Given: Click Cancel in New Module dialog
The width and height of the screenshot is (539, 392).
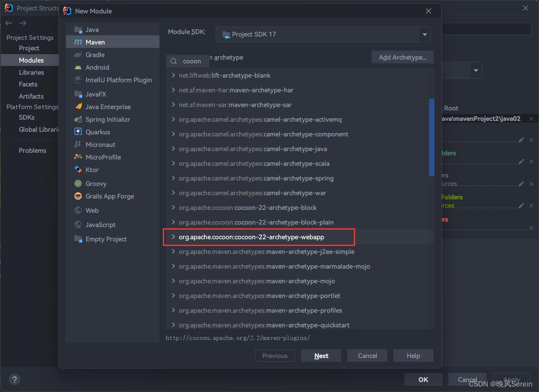Looking at the screenshot, I should click(367, 355).
